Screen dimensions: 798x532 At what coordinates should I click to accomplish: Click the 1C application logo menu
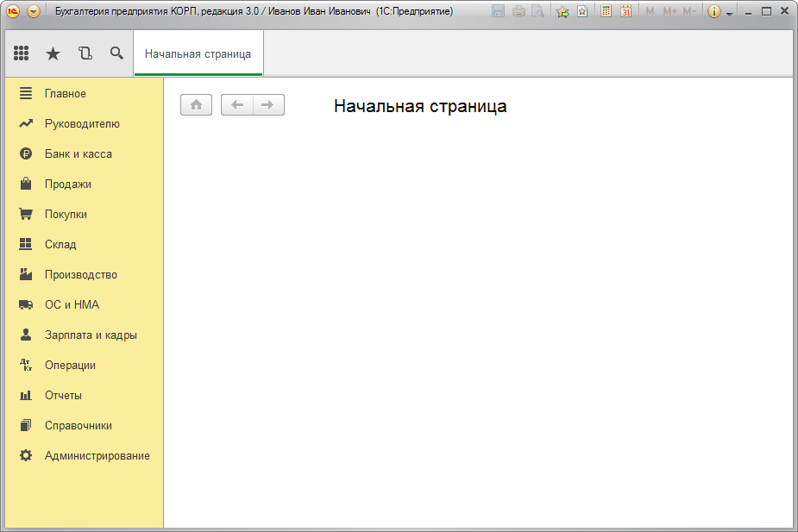click(x=14, y=11)
